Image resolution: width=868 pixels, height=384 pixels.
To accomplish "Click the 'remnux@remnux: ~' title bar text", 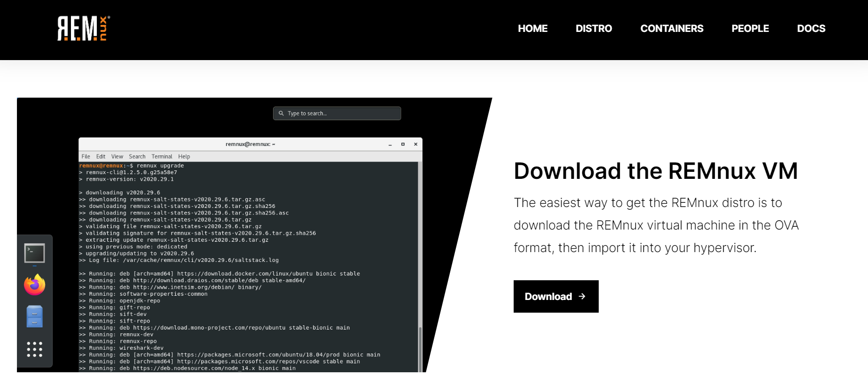I will 250,144.
